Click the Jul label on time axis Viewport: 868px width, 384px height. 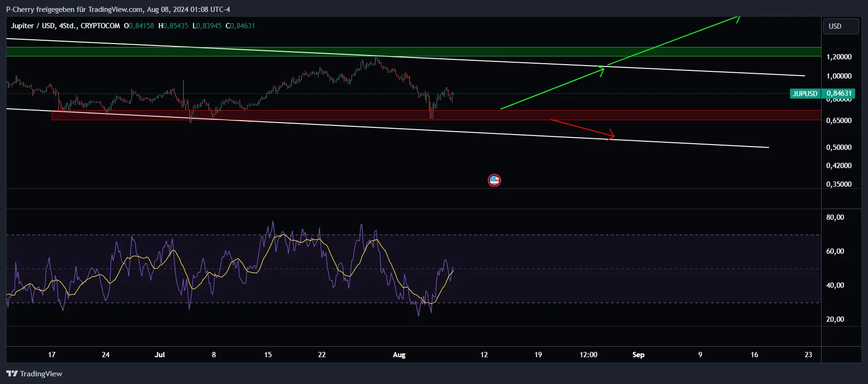click(160, 355)
